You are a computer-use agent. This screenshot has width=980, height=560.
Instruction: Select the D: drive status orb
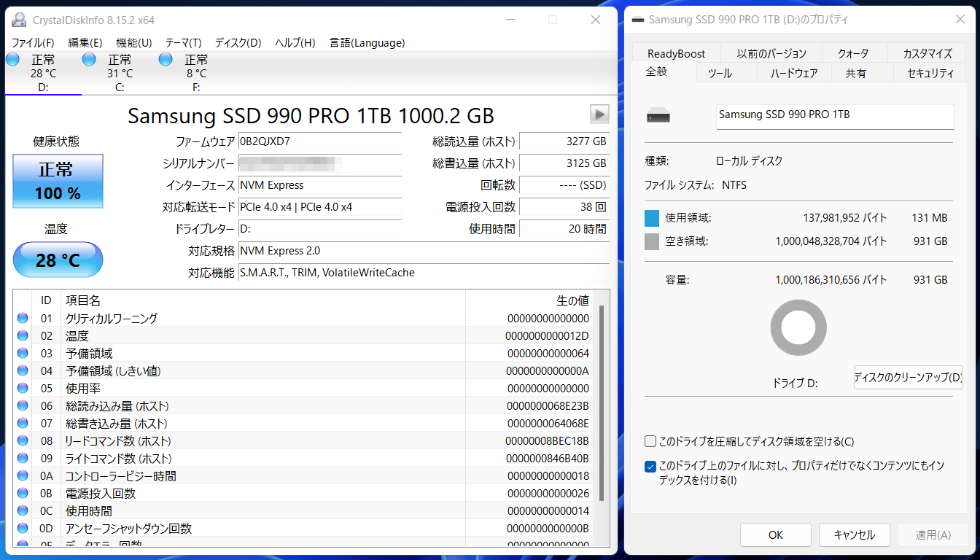point(12,59)
